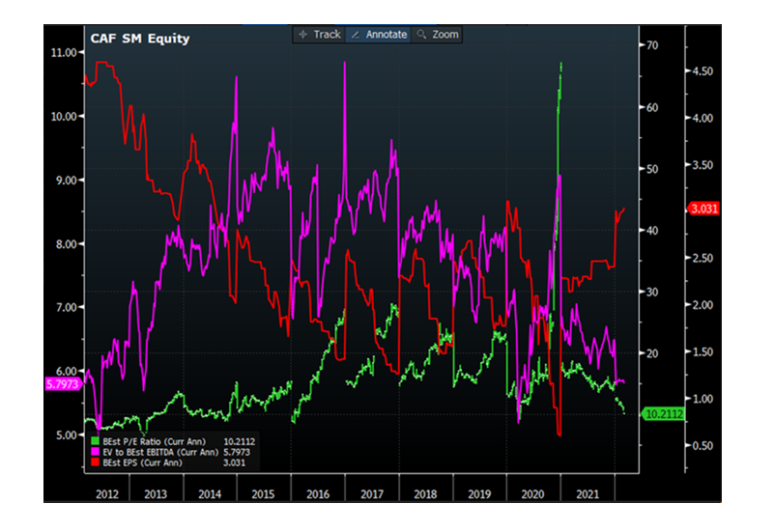Click the red BEst EPS legend swatch
The width and height of the screenshot is (774, 532).
click(93, 462)
